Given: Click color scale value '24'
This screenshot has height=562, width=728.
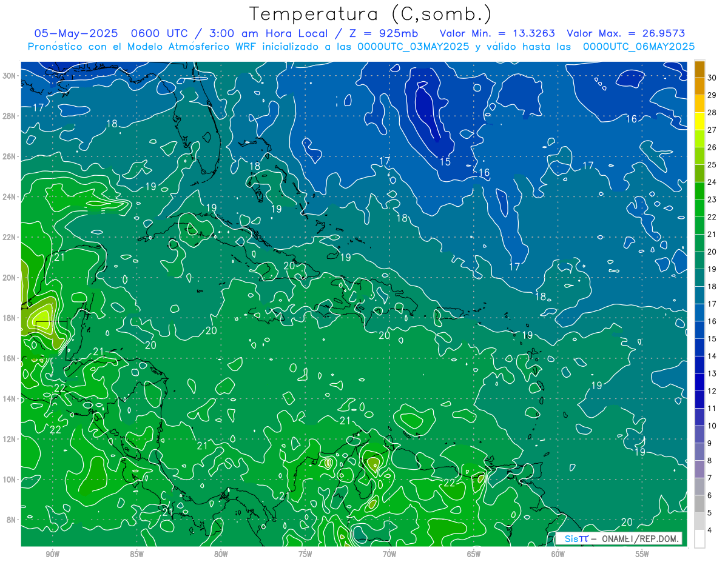Looking at the screenshot, I should [712, 182].
